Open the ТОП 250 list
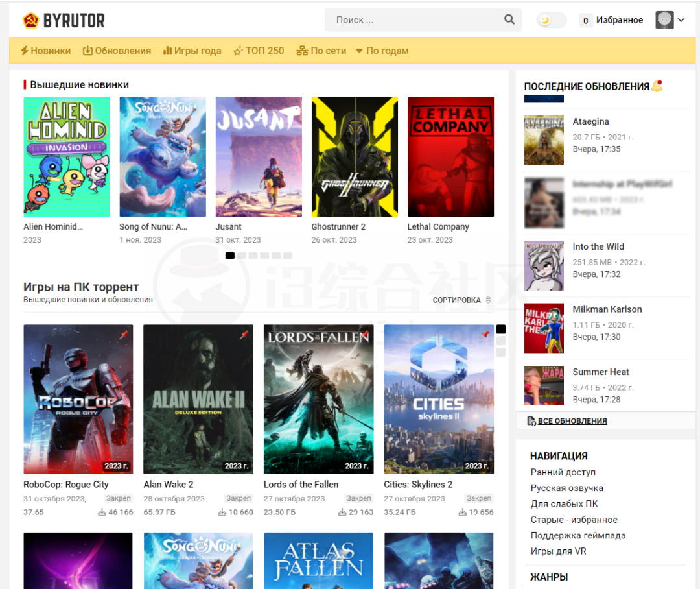The width and height of the screenshot is (700, 589). (x=259, y=51)
